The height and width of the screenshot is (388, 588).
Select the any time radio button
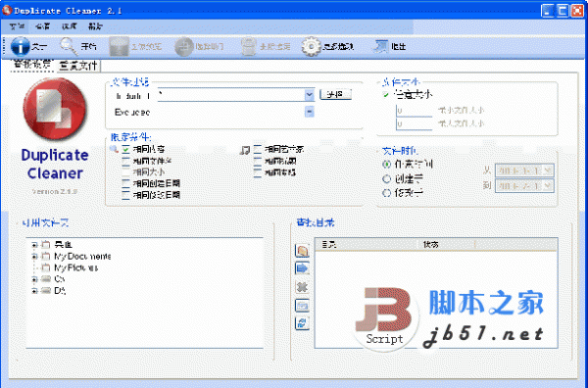point(387,165)
